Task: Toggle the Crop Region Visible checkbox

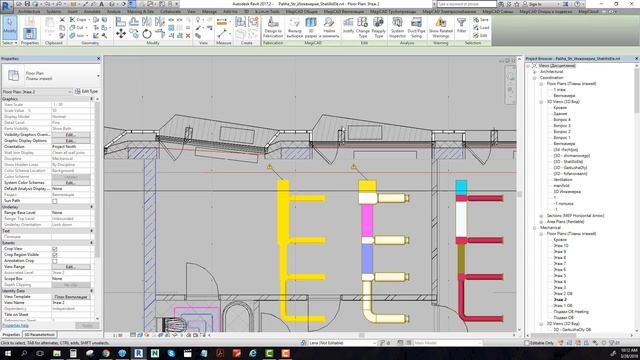Action: point(55,255)
